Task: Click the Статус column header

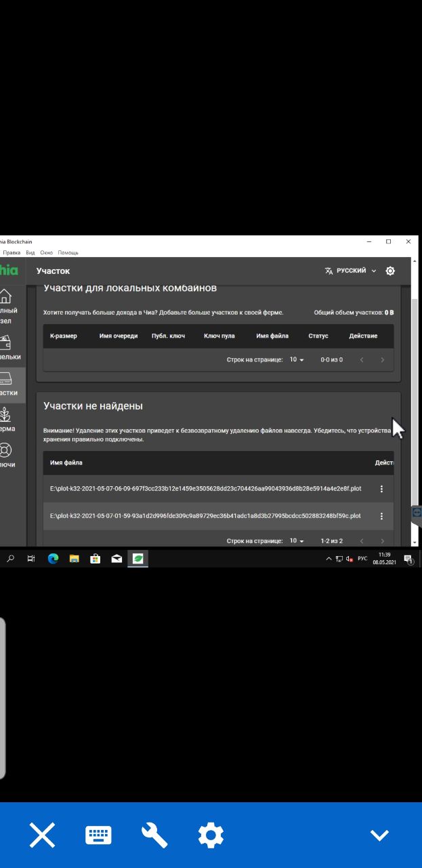Action: coord(318,336)
